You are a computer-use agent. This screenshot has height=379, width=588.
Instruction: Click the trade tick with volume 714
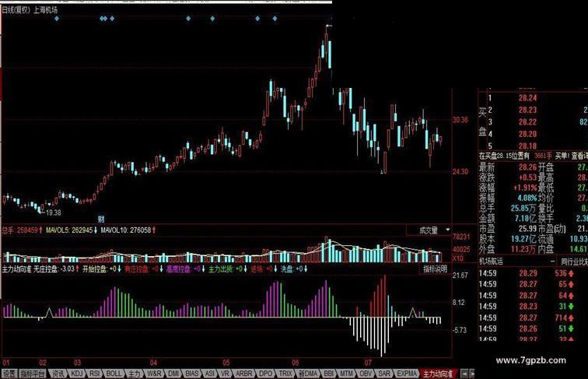pos(562,318)
